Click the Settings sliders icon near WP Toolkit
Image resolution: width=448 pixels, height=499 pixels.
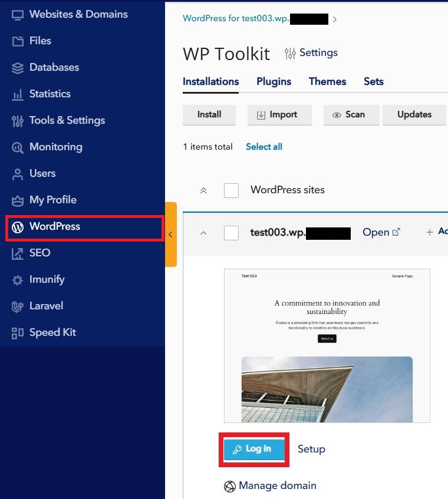pyautogui.click(x=290, y=54)
